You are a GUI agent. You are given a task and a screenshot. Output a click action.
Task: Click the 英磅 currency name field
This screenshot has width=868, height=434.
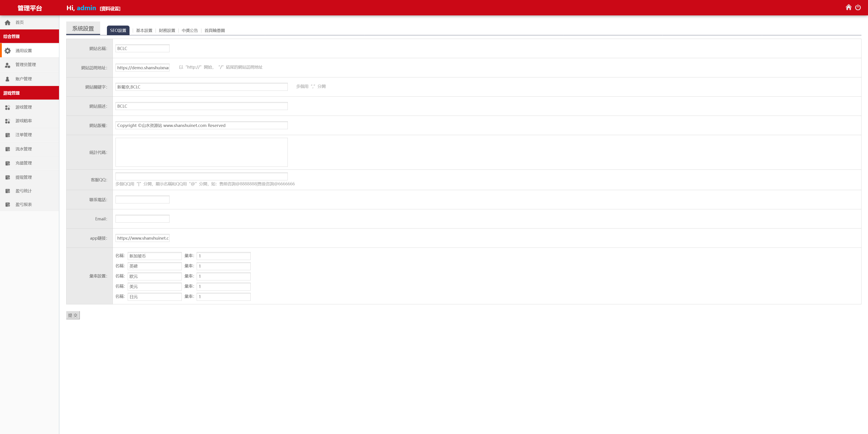click(154, 266)
